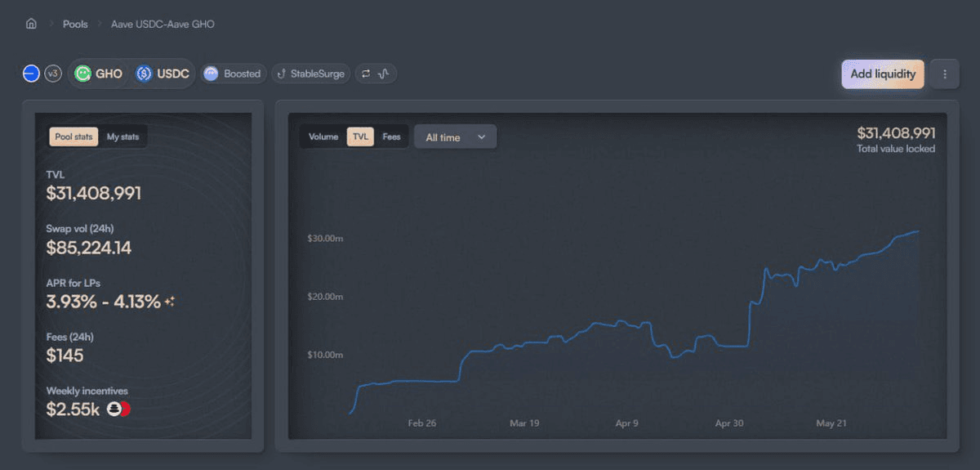
Task: Click the Apr 9 date label
Action: click(627, 423)
